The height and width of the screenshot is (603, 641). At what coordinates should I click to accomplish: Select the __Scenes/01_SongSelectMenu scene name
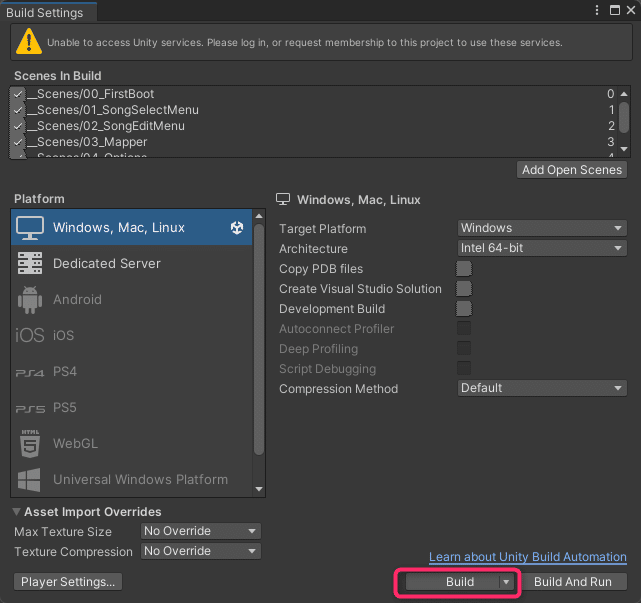tap(113, 110)
